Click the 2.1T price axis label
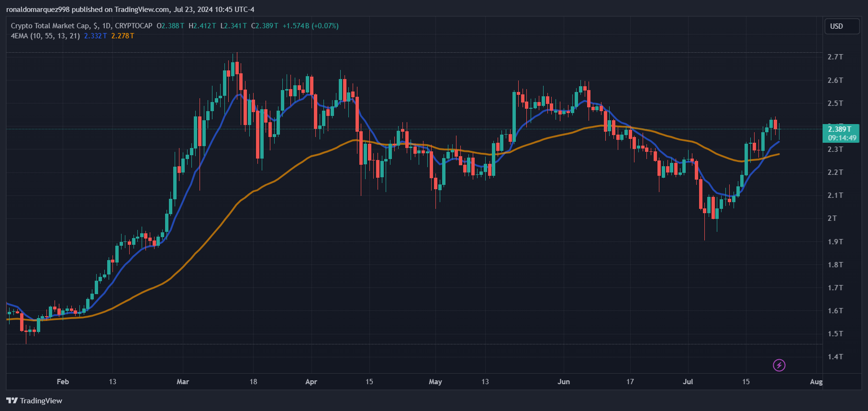Image resolution: width=868 pixels, height=411 pixels. pyautogui.click(x=835, y=195)
